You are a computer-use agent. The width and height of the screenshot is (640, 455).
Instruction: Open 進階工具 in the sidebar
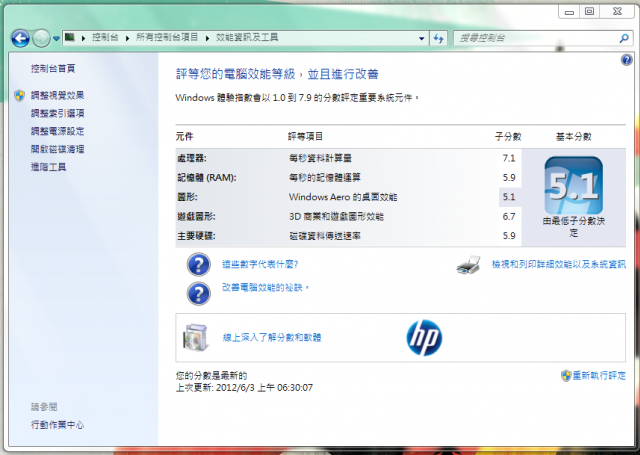(49, 167)
